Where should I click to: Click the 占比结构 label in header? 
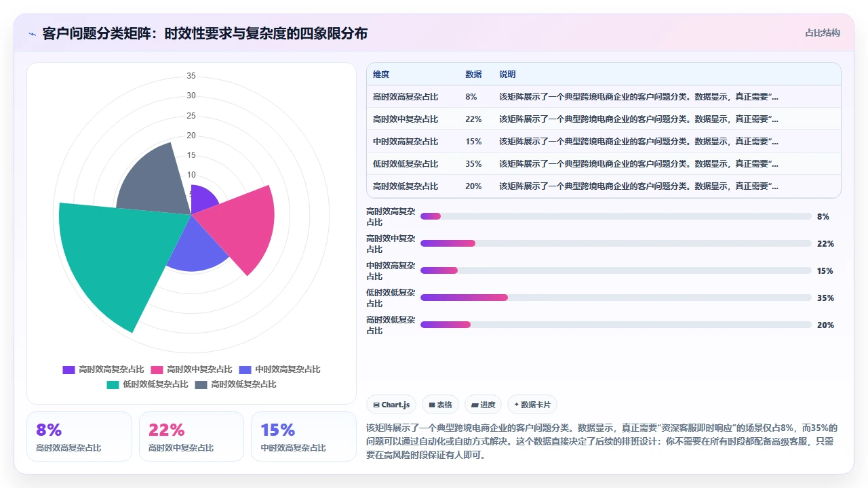(823, 33)
